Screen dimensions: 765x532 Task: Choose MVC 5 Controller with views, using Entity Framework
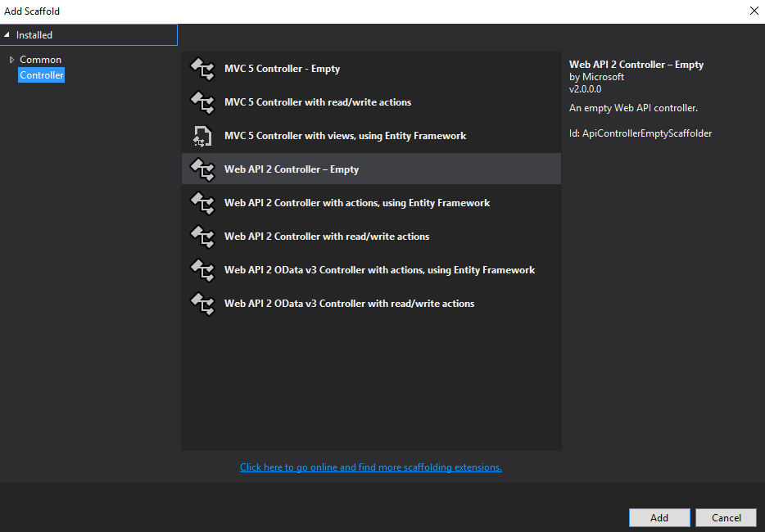pos(371,136)
